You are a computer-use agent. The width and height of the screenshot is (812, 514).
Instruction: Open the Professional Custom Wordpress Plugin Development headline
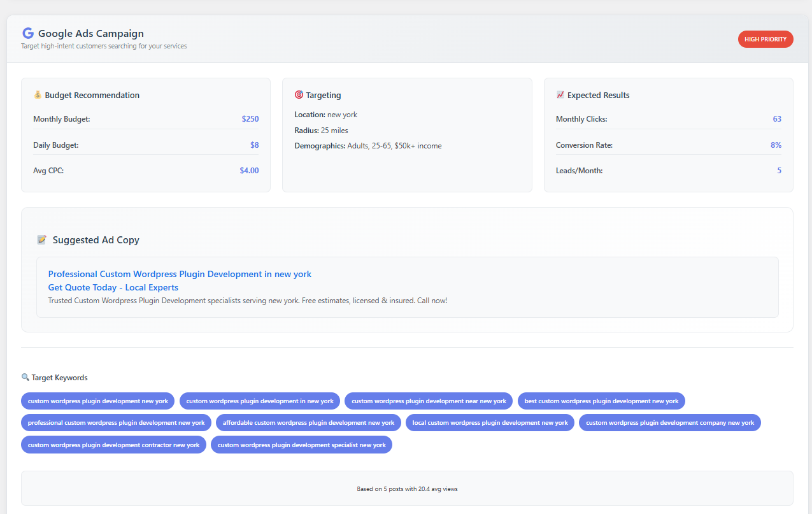(180, 274)
